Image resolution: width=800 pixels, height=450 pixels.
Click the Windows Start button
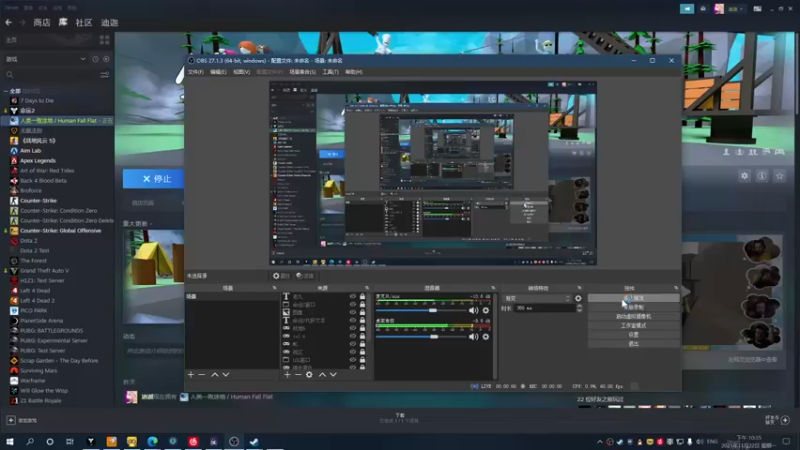pyautogui.click(x=10, y=441)
